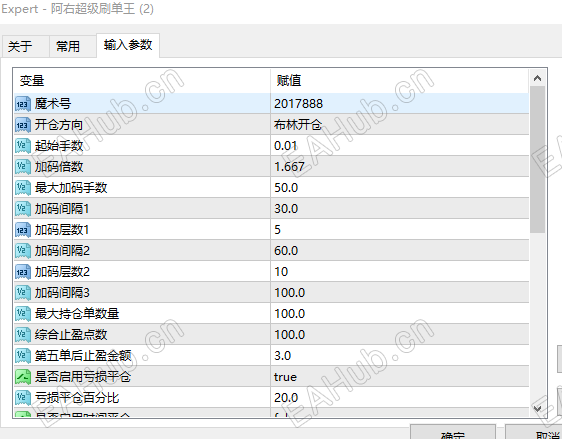Image resolution: width=562 pixels, height=439 pixels.
Task: Select the 输入参数 tab
Action: pos(128,45)
